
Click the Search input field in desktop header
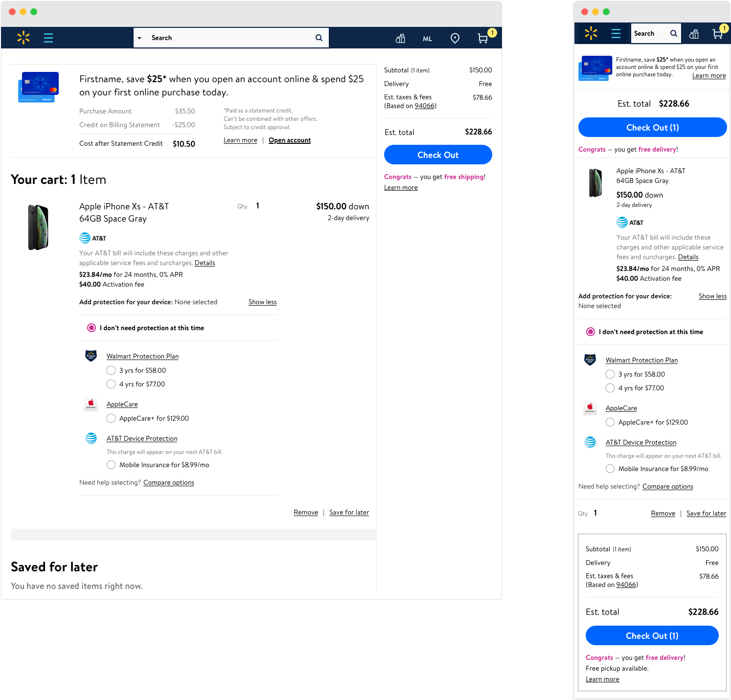(230, 38)
